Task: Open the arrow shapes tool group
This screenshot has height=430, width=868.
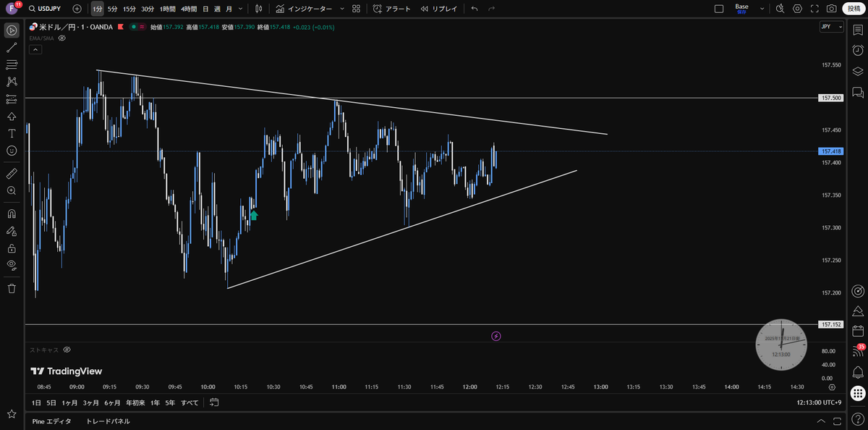Action: [x=12, y=117]
